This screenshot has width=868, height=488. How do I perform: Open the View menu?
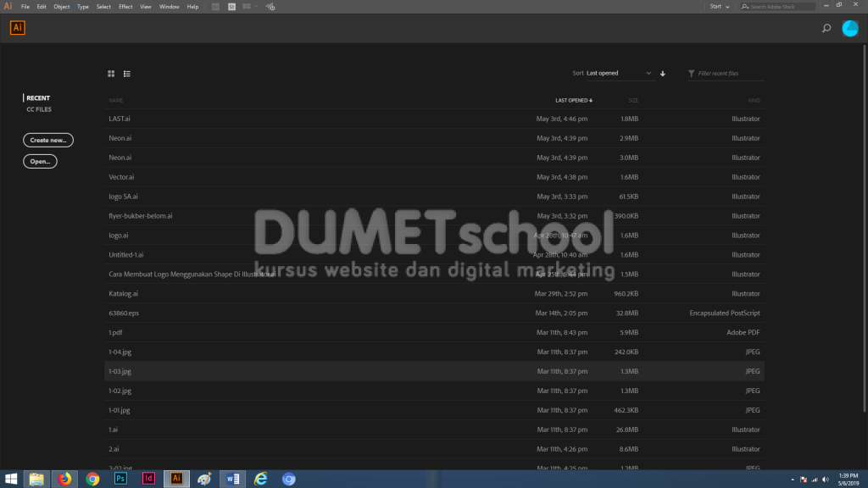(146, 7)
